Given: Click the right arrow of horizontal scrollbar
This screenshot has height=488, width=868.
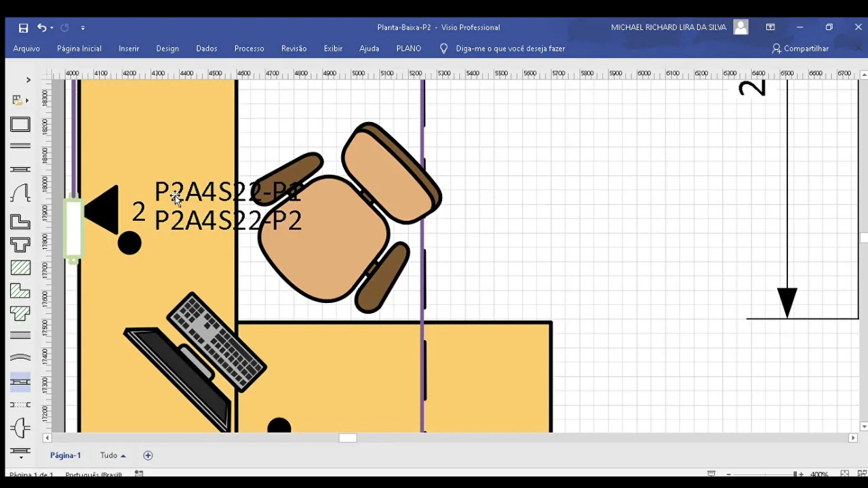Looking at the screenshot, I should (x=853, y=438).
